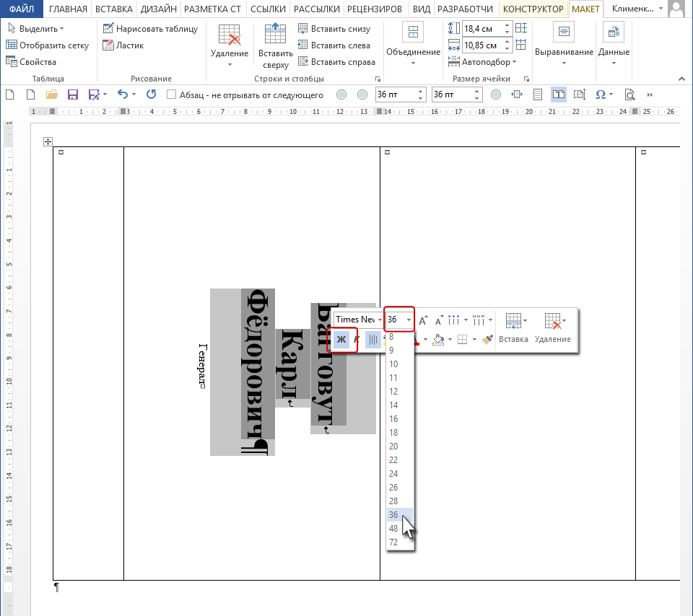The width and height of the screenshot is (693, 616).
Task: Click the Undo arrow icon
Action: click(x=123, y=94)
